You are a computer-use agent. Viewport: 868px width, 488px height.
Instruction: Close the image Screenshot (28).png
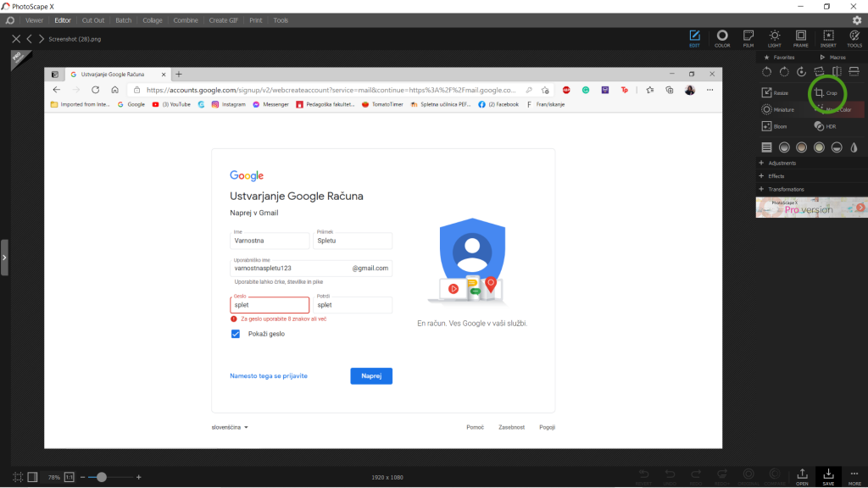pos(16,39)
